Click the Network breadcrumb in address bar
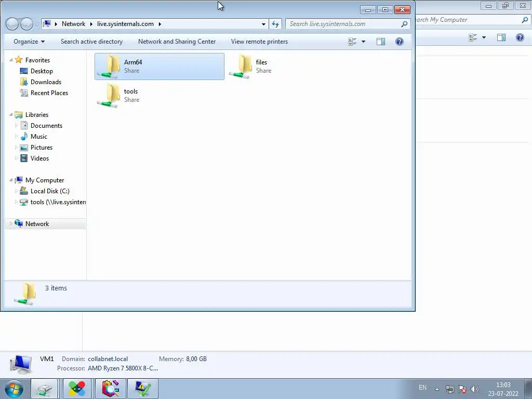 coord(73,24)
